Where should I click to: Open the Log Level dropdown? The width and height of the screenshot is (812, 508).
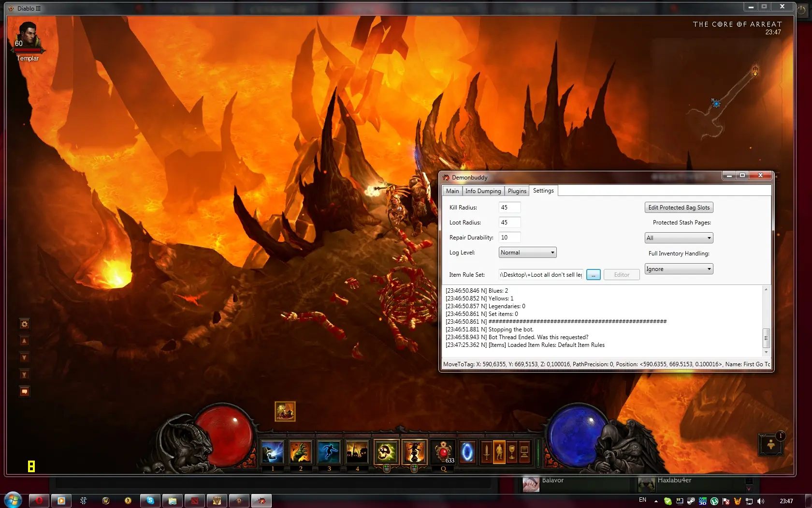[x=527, y=253]
